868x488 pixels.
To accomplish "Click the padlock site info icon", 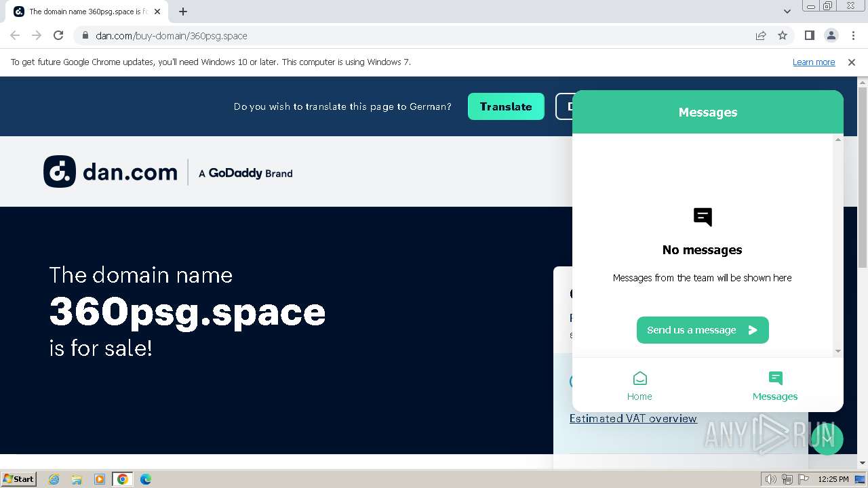I will point(85,35).
